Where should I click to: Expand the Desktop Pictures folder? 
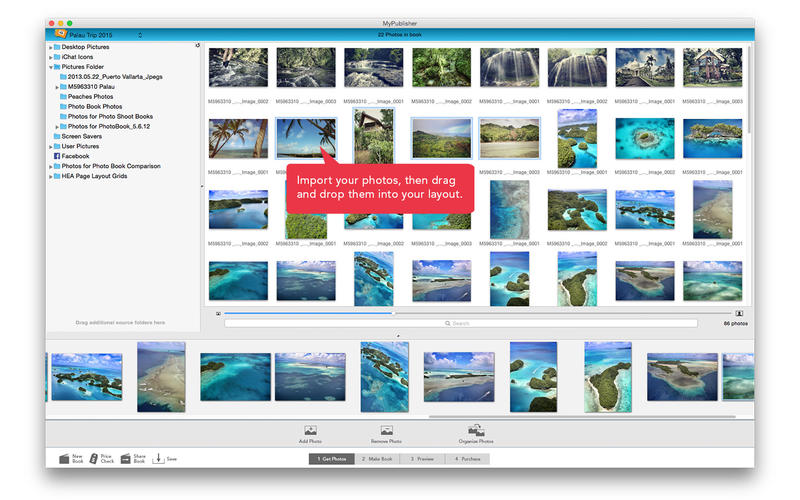coord(52,47)
